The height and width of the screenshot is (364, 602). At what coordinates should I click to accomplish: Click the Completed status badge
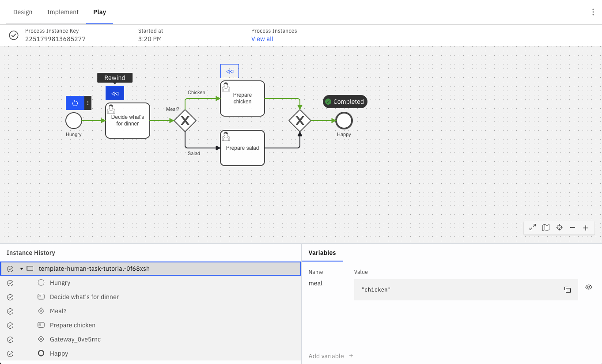(x=345, y=102)
